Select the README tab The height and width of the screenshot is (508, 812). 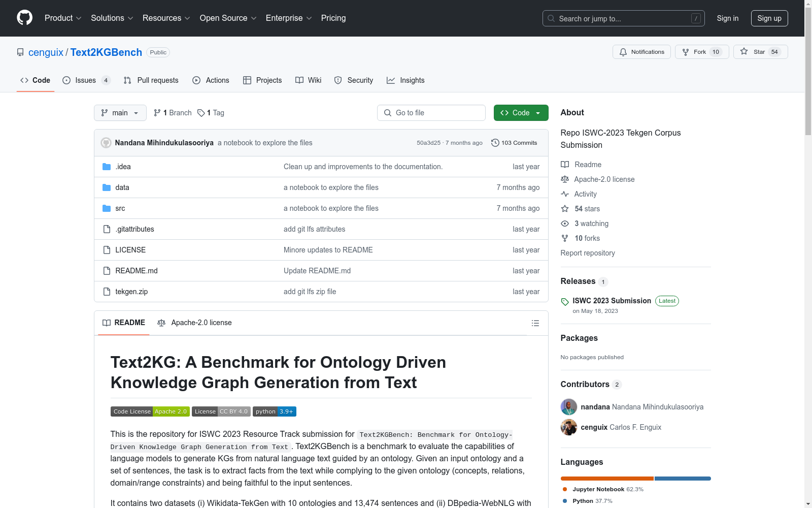click(124, 323)
